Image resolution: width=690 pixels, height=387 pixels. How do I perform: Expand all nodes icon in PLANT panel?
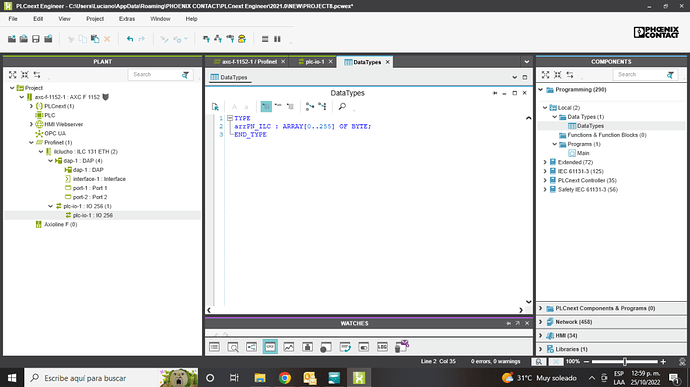pyautogui.click(x=13, y=75)
